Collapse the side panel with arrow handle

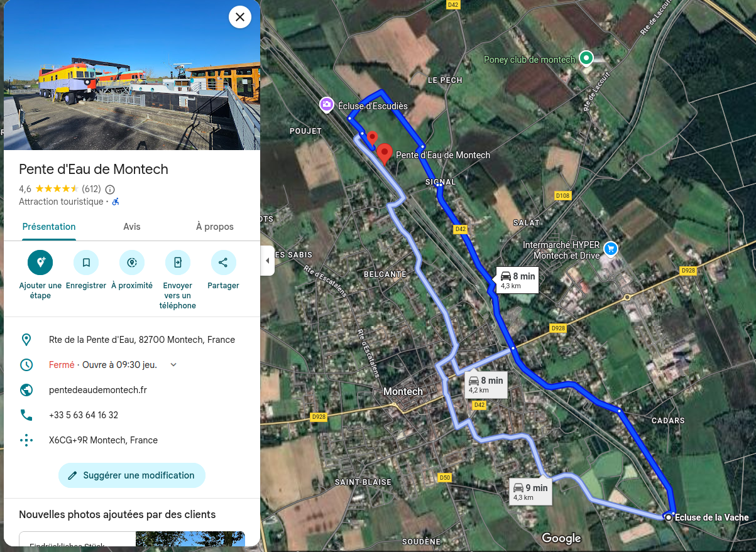[x=268, y=261]
